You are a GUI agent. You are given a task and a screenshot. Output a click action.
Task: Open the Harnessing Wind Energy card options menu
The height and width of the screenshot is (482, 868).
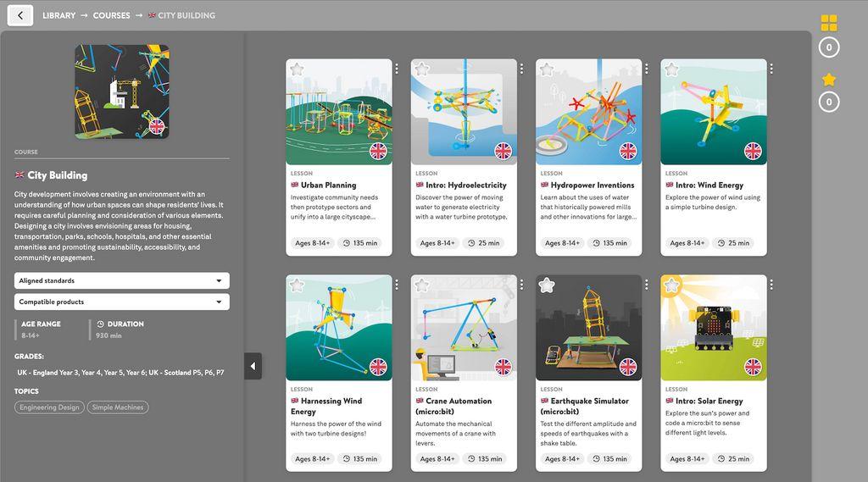click(x=397, y=285)
